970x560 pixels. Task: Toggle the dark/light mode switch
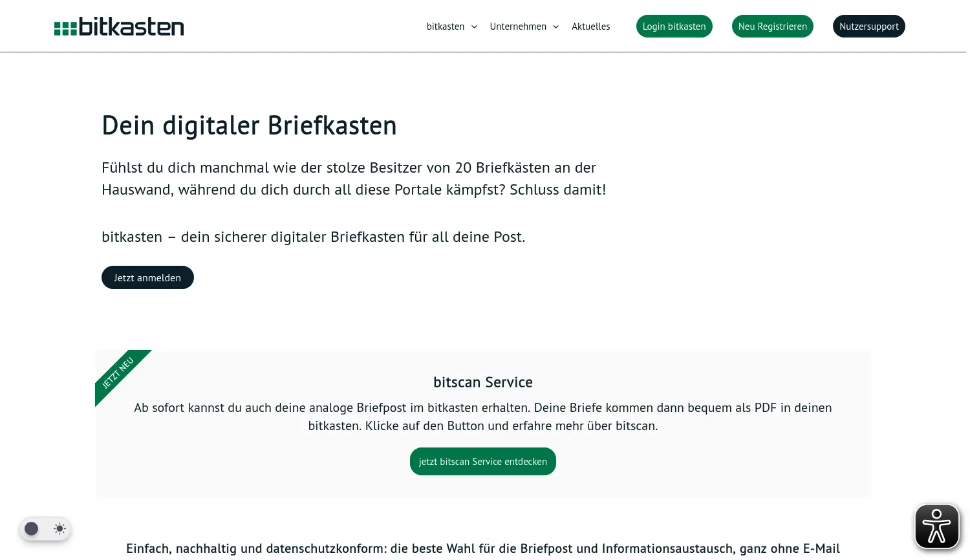tap(45, 528)
